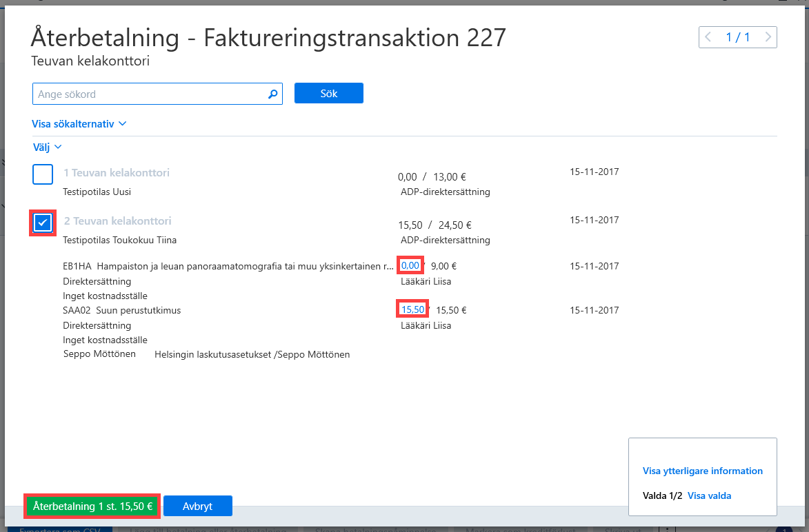The width and height of the screenshot is (809, 532).
Task: Click the Visa valda link
Action: [709, 495]
